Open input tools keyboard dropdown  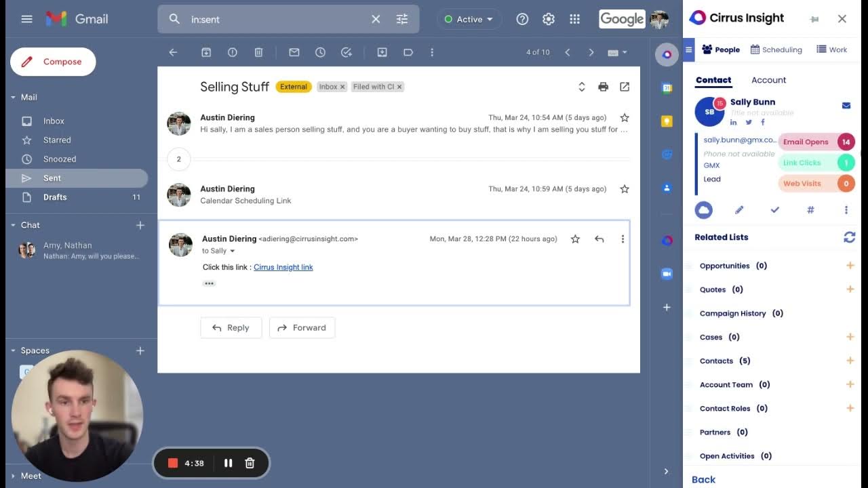click(x=618, y=52)
